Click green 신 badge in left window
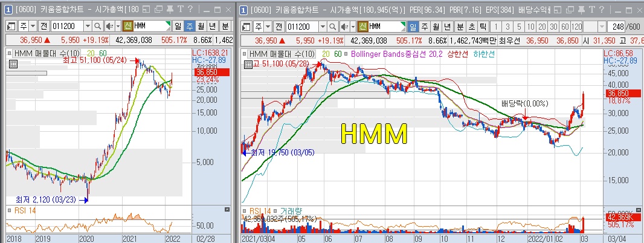The width and height of the screenshot is (644, 243). 127,27
